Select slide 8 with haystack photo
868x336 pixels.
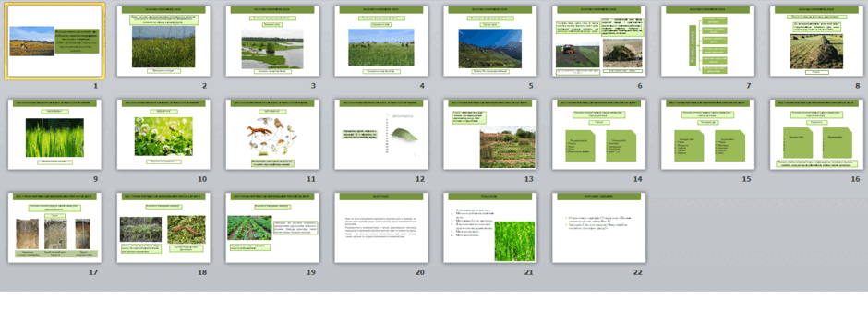click(x=816, y=41)
